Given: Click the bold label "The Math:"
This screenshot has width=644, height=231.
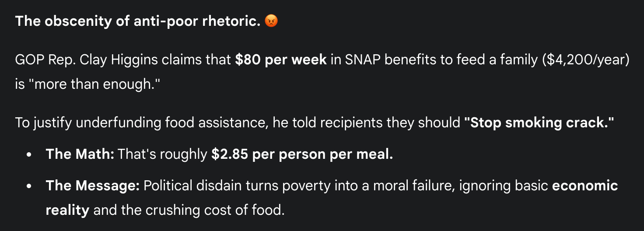Looking at the screenshot, I should coord(80,154).
